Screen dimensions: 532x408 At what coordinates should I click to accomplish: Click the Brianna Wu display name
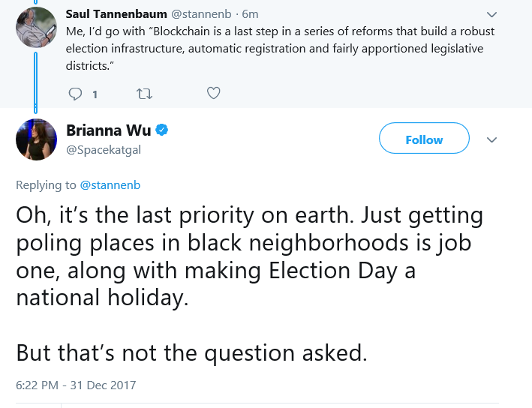pyautogui.click(x=109, y=130)
